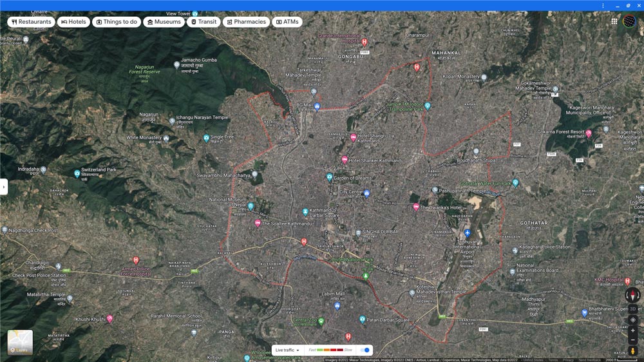Open the Central Zoo marker
The height and width of the screenshot is (362, 644).
click(x=321, y=321)
